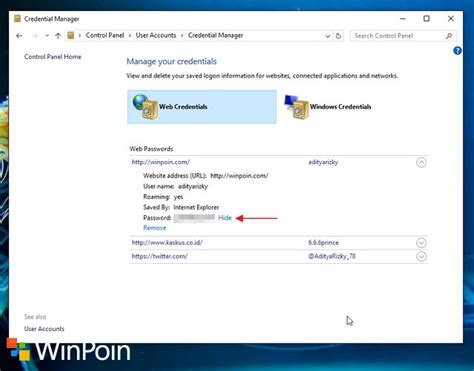Open the http://www.kaskus.co.id/ entry
474x371 pixels.
coord(167,243)
